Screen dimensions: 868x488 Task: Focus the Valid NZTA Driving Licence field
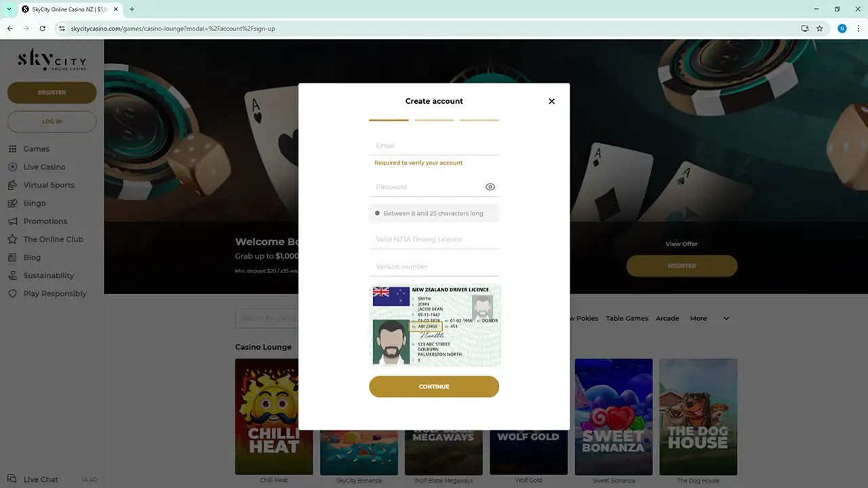click(x=434, y=239)
